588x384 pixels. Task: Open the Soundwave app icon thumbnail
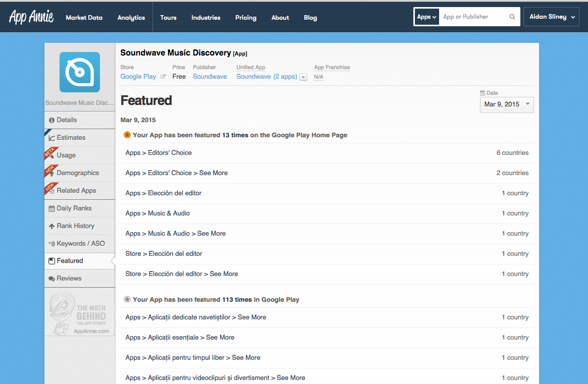pos(80,72)
